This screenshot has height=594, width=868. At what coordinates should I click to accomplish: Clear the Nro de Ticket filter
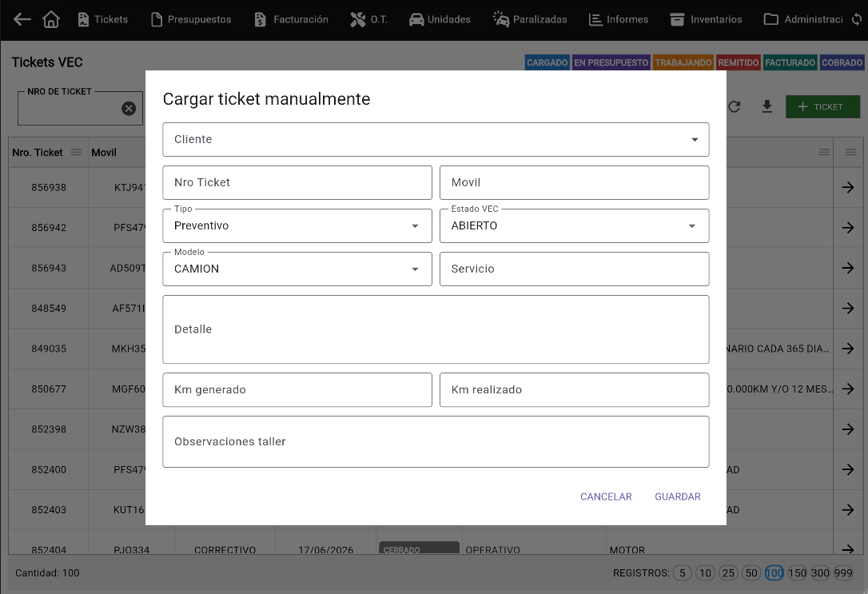129,109
